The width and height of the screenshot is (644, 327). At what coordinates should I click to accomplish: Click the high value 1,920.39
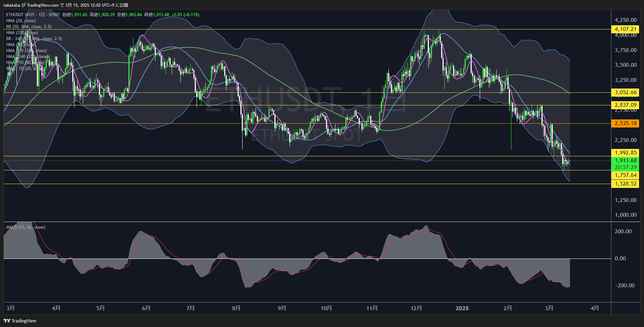click(106, 15)
